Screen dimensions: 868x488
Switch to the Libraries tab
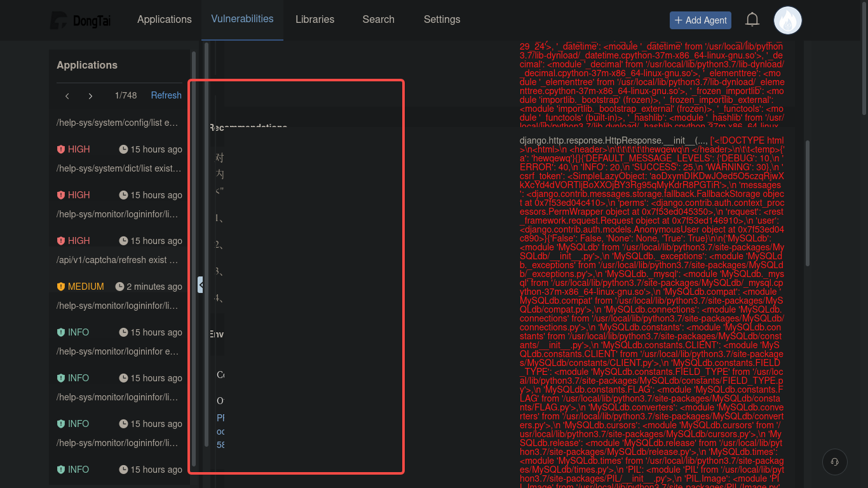click(315, 20)
